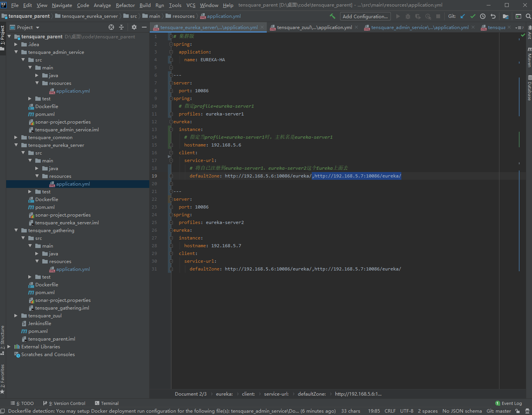Viewport: 532px width, 415px height.
Task: Close the tensquare_zuul application.yml tab
Action: pyautogui.click(x=356, y=27)
